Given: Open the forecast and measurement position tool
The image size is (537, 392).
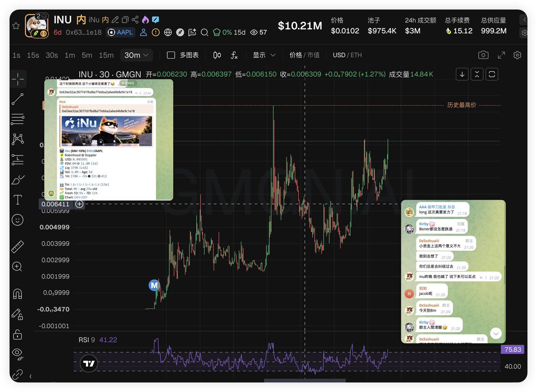Looking at the screenshot, I should pos(18,159).
